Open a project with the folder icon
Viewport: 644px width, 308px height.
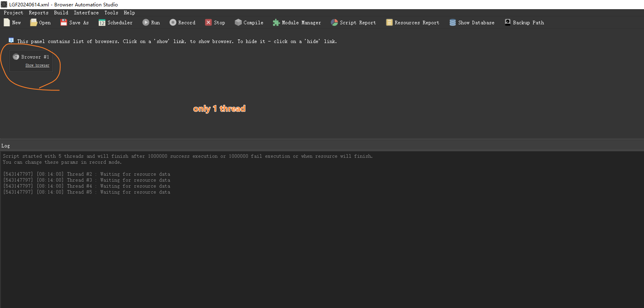[33, 23]
